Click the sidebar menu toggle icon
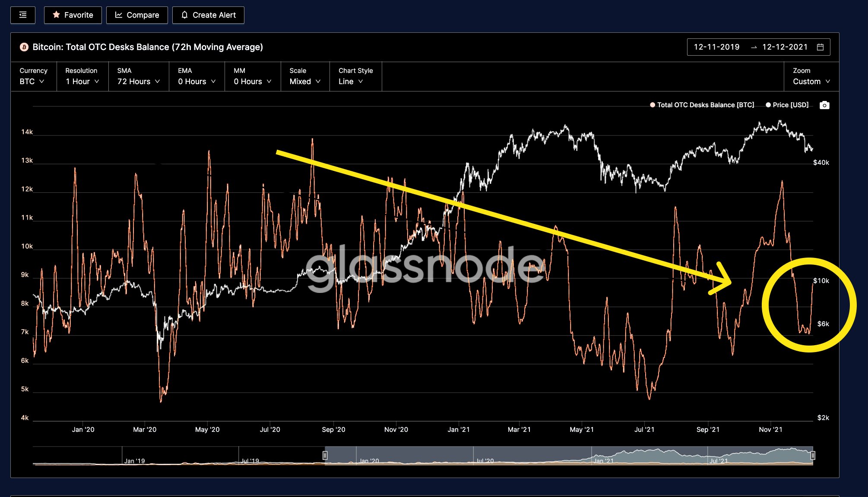Viewport: 868px width, 497px height. point(23,15)
